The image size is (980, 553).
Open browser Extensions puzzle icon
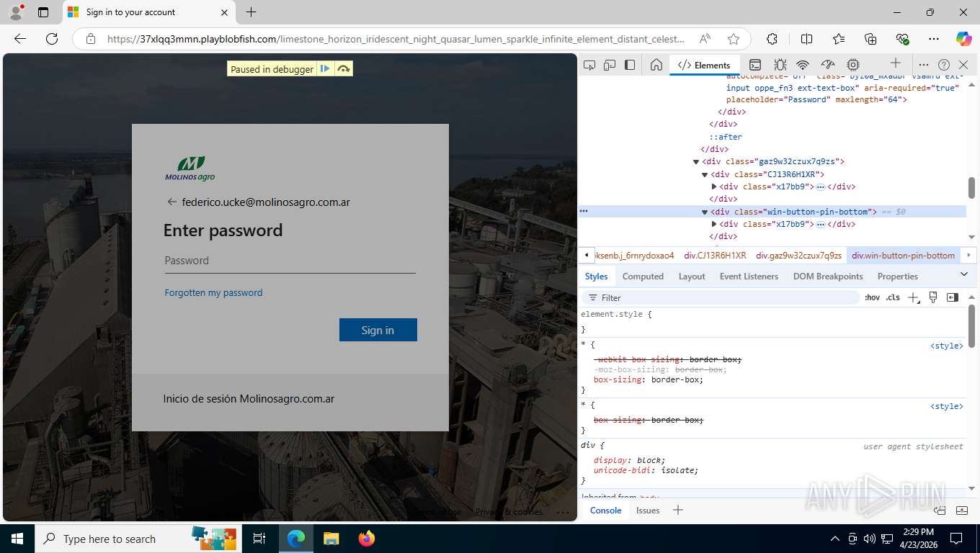[x=772, y=39]
